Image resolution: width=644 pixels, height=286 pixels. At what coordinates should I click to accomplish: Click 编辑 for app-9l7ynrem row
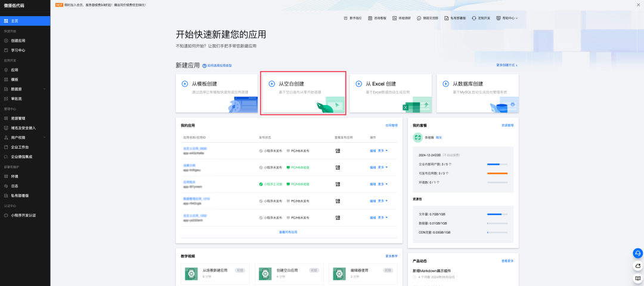click(373, 184)
